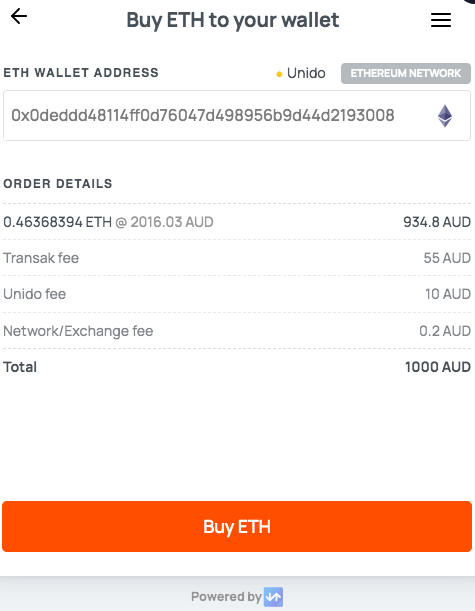Open the hamburger menu

(x=441, y=20)
